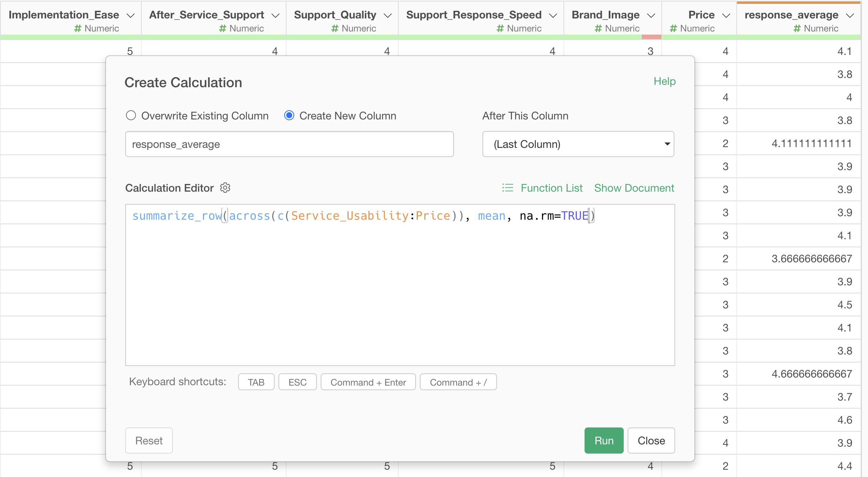Click the Command + Enter shortcut chip
This screenshot has height=477, width=868.
(x=368, y=382)
